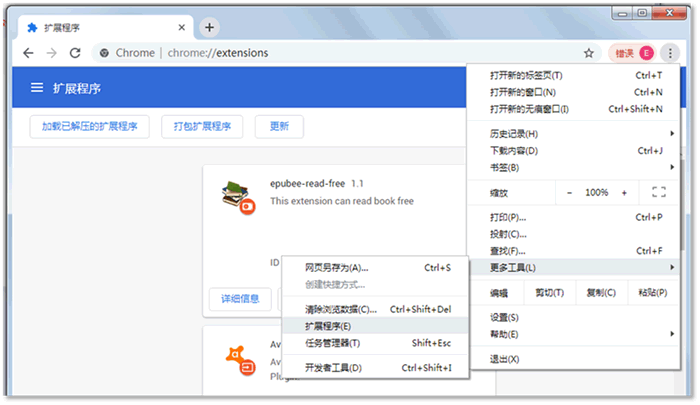
Task: Open new tab with plus button
Action: coord(209,27)
